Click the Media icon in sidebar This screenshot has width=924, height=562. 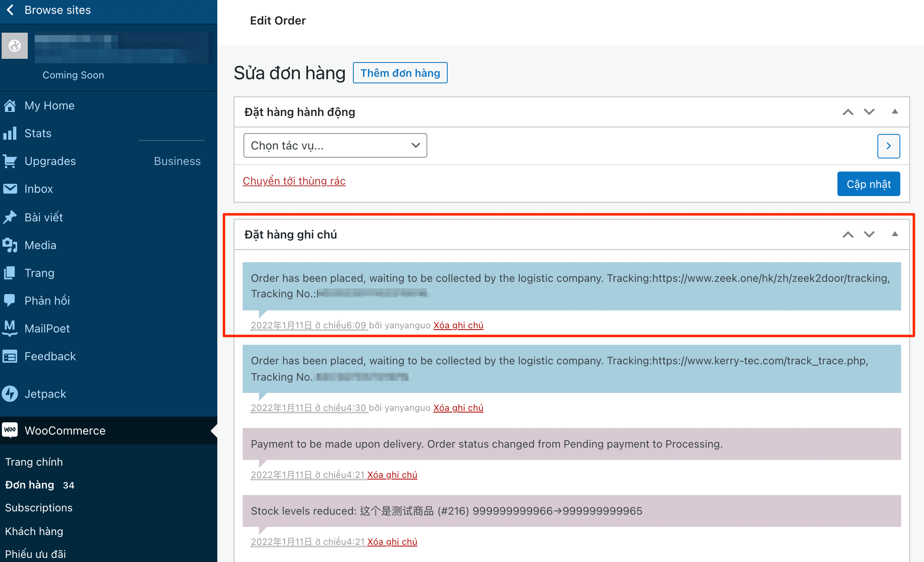point(10,245)
